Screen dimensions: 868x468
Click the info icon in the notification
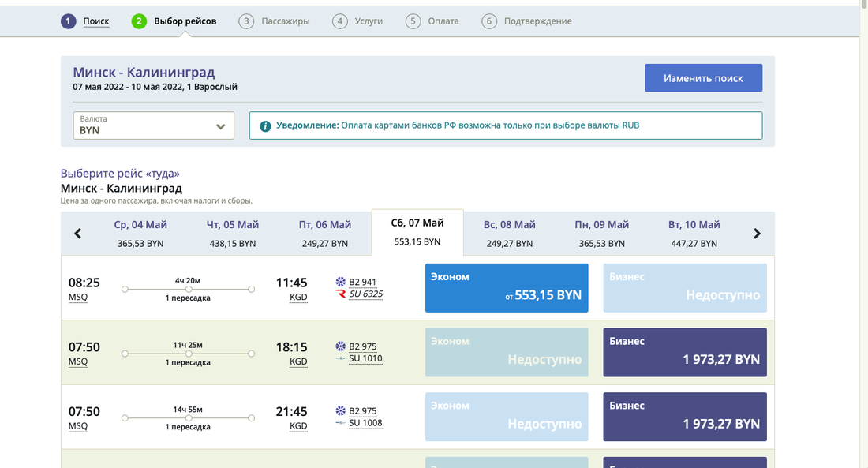[266, 125]
